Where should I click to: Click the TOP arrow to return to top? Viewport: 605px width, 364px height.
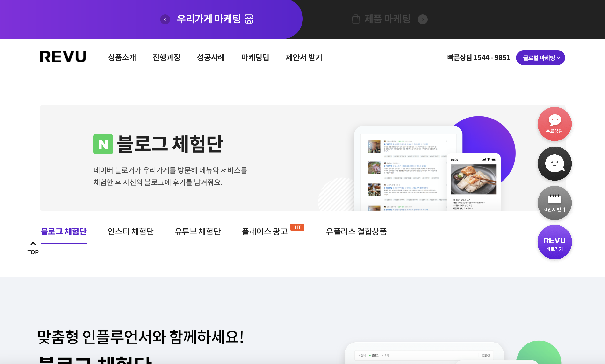[33, 248]
